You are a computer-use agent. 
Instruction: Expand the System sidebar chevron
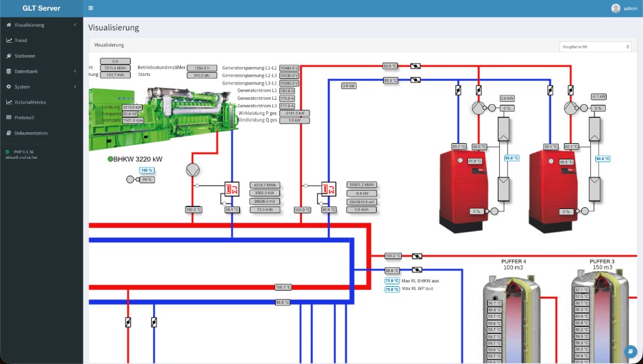75,87
